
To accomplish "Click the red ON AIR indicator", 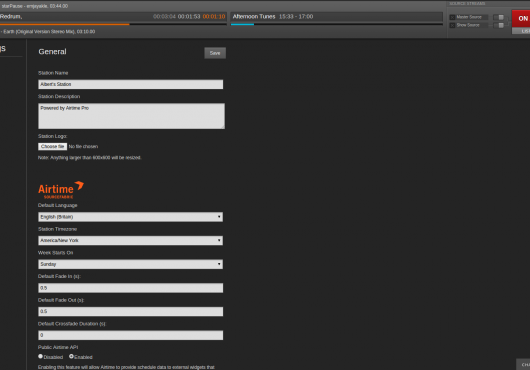I will click(x=521, y=19).
